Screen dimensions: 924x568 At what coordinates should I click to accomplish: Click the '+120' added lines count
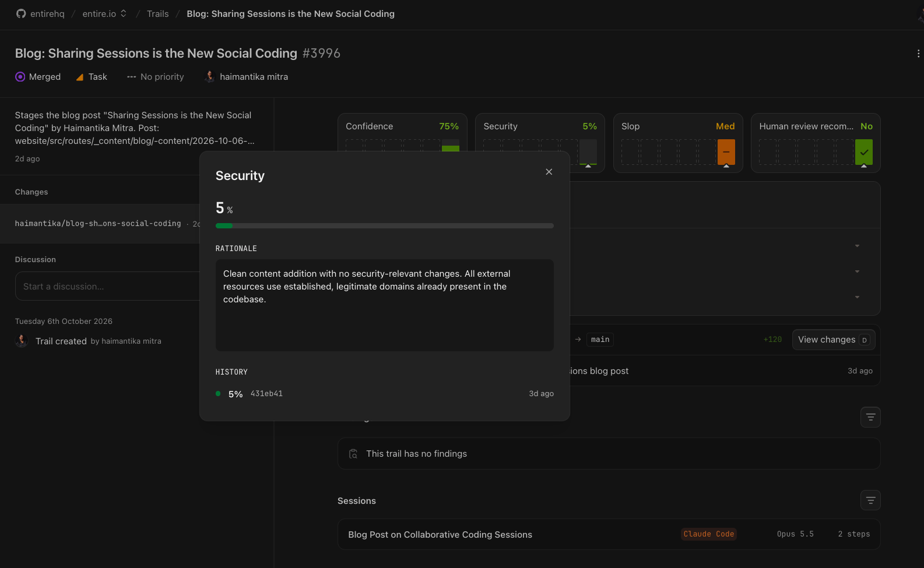click(x=772, y=340)
